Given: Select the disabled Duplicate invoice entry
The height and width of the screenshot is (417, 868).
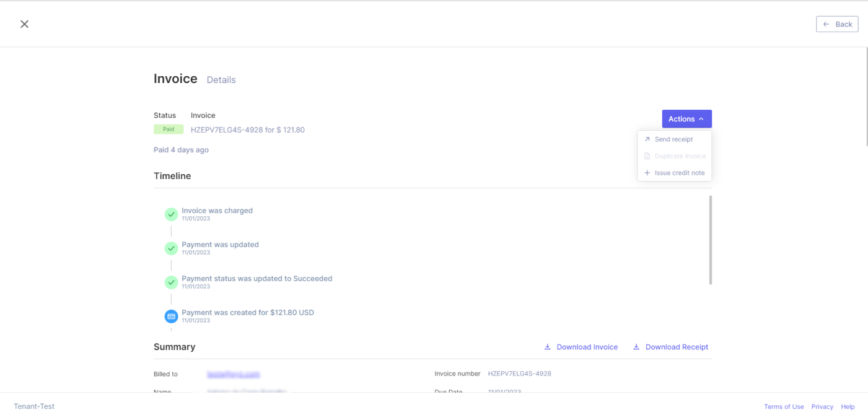Looking at the screenshot, I should [674, 156].
